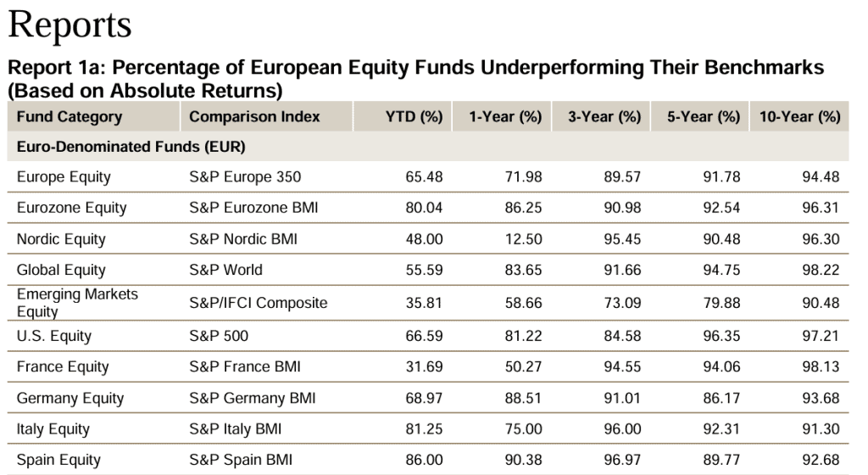
Task: Select the Euro-Denominated Funds (EUR) section row
Action: pos(131,147)
